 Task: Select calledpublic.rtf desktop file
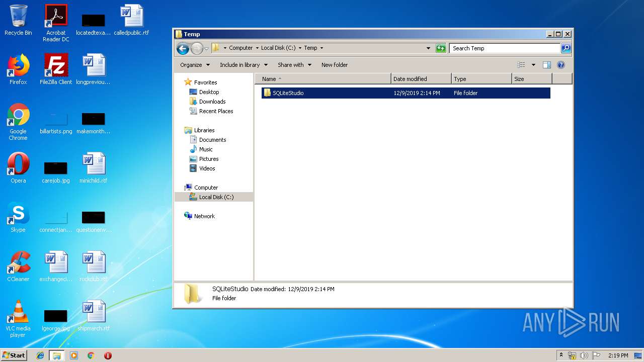pos(131,20)
